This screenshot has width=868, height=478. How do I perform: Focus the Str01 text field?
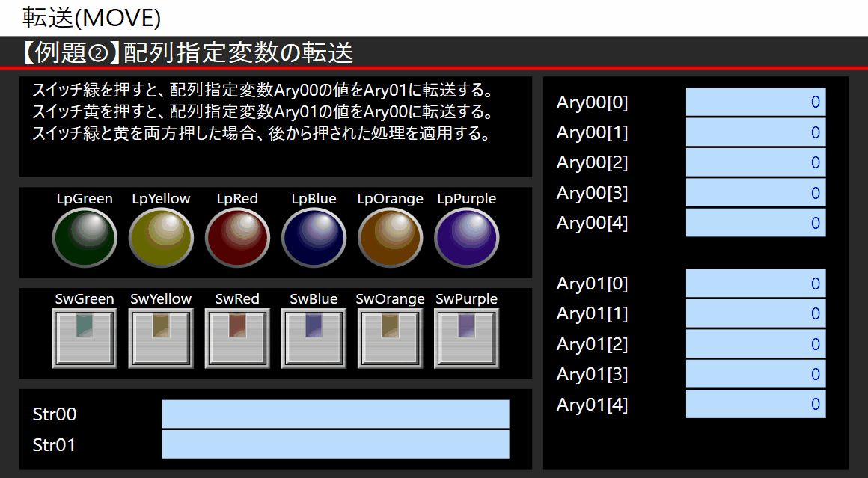[x=335, y=444]
